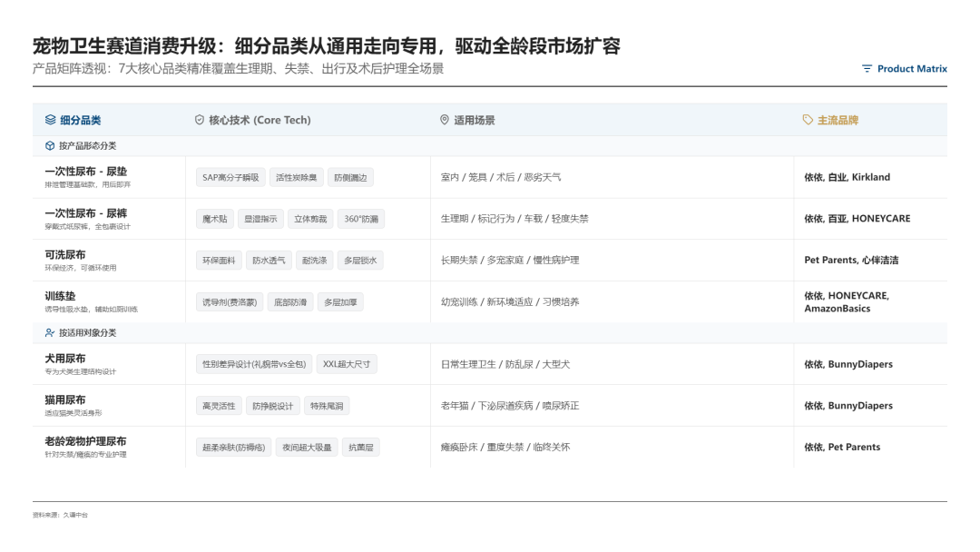Click the shield-check icon beside 核心技术

[x=199, y=119]
